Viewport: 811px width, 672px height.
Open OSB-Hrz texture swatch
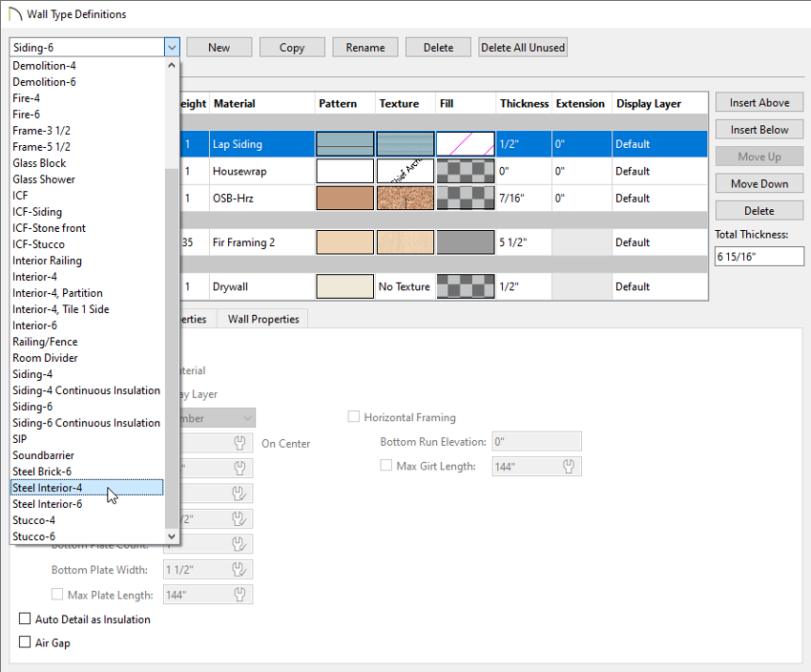tap(405, 199)
